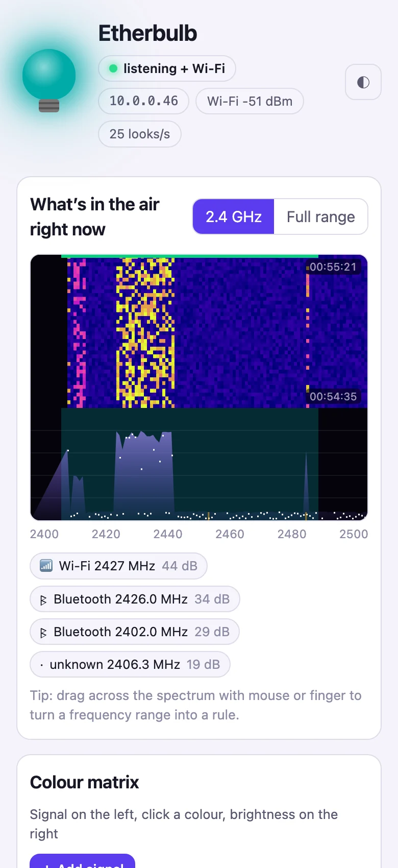This screenshot has width=398, height=868.
Task: Click the waterfall spectrogram display
Action: pos(199,331)
